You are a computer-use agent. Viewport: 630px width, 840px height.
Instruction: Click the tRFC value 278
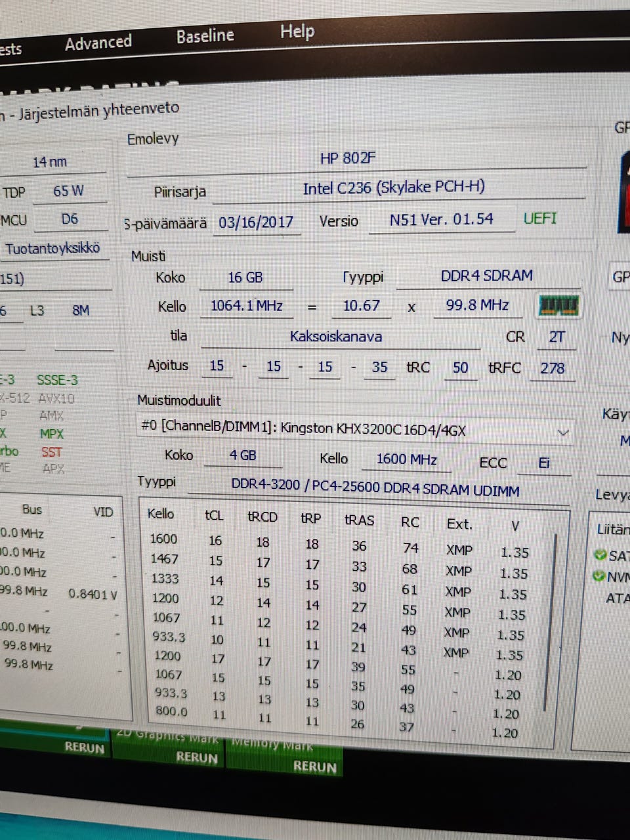(x=553, y=368)
